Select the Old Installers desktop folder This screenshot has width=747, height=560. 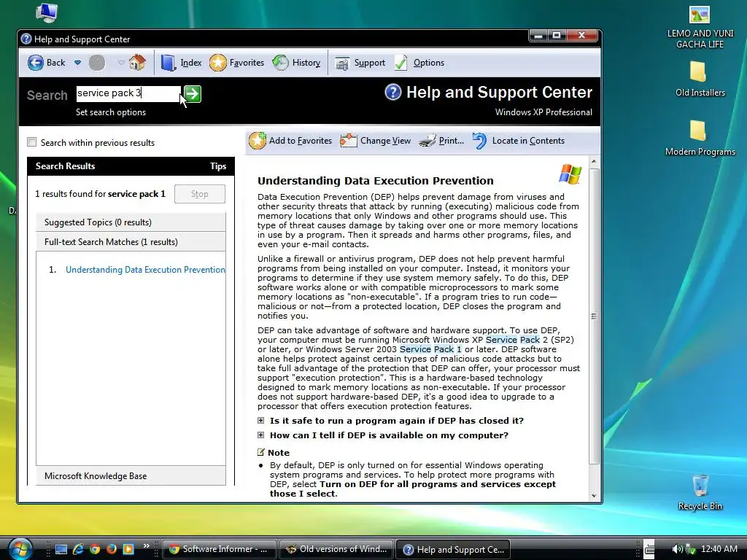[x=700, y=79]
